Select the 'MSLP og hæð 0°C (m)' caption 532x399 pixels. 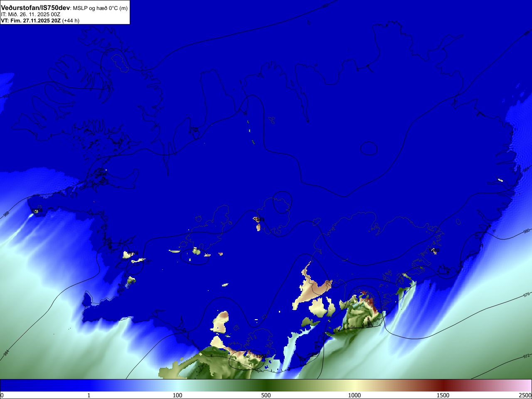tap(100, 8)
